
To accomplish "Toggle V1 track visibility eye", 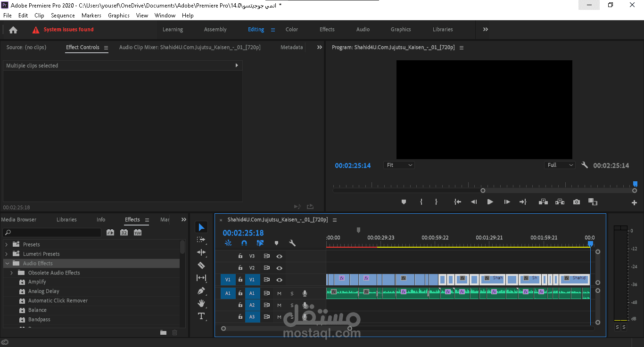I will 279,280.
